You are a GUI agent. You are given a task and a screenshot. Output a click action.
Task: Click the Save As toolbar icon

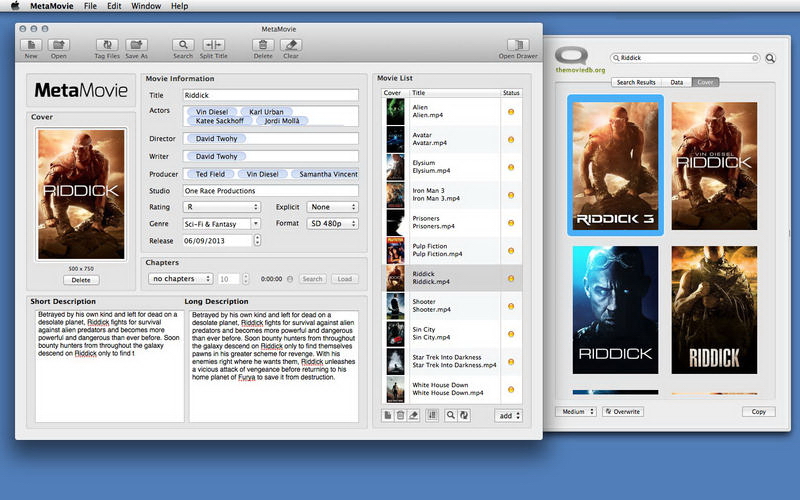click(136, 45)
